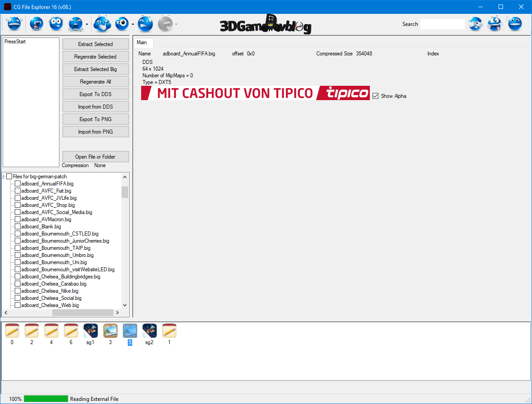
Task: Click the worried wide-eyed smiley icon
Action: 56,24
